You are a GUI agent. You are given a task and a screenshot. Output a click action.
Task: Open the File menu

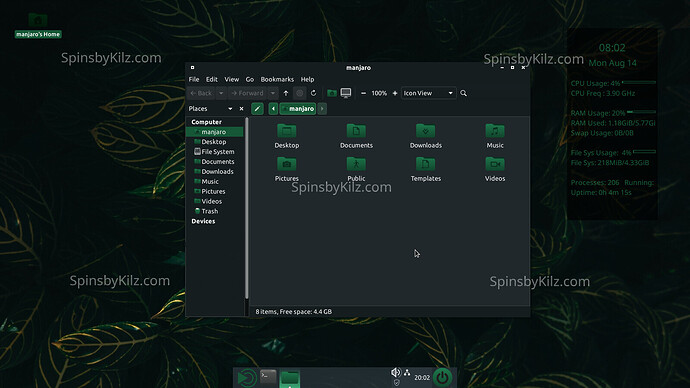194,80
